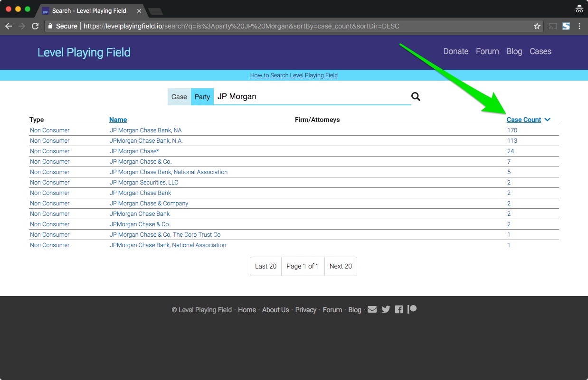
Task: Click case count 113
Action: point(512,140)
